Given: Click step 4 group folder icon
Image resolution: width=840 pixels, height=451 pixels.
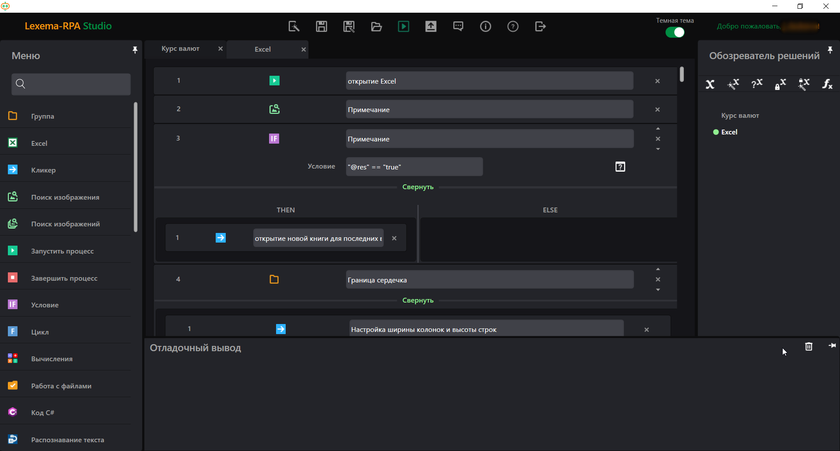Looking at the screenshot, I should (x=274, y=280).
